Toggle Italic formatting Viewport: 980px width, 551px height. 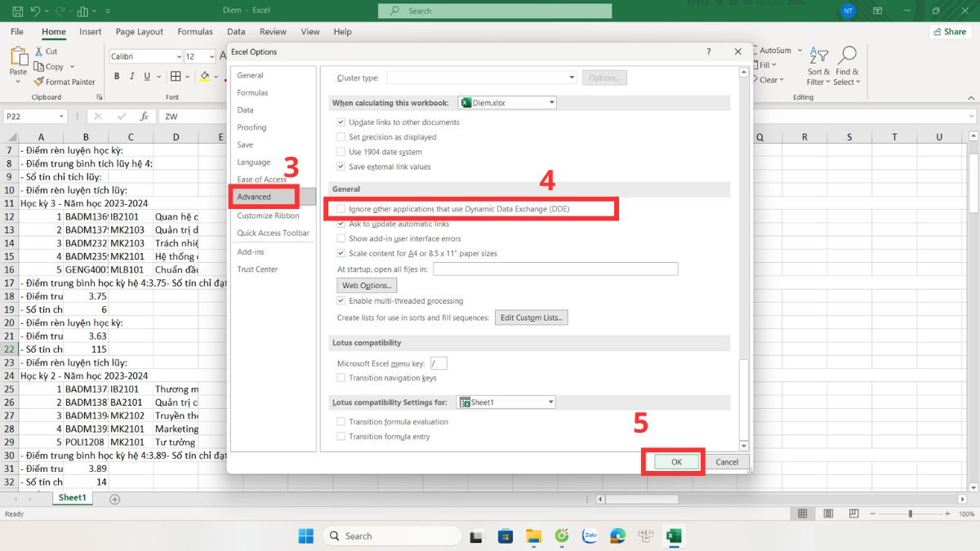click(131, 77)
